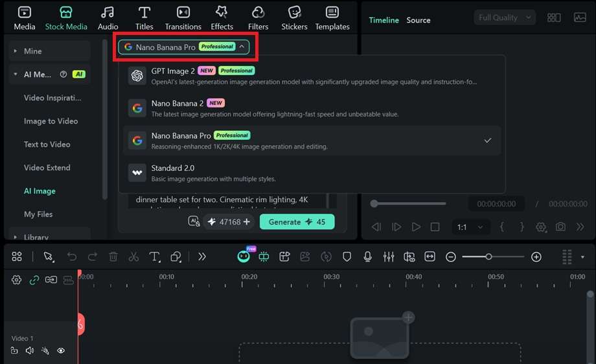Viewport: 596px width, 364px height.
Task: Mute the Video 1 track audio
Action: point(30,350)
